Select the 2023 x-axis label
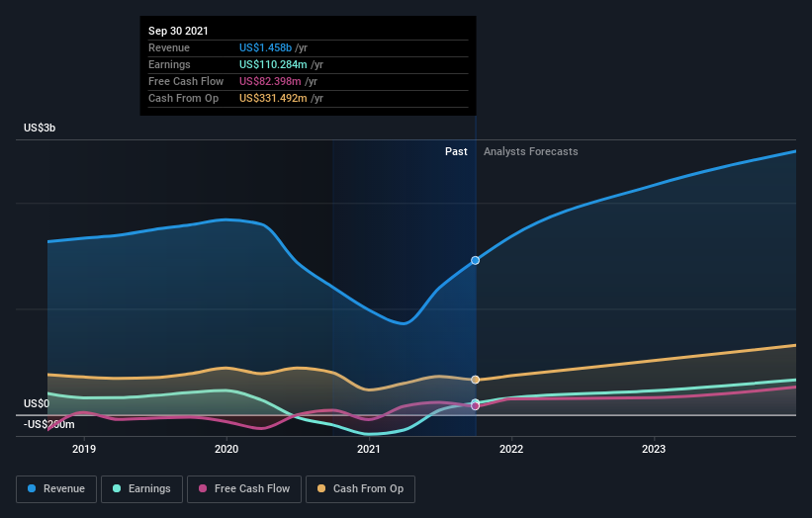The width and height of the screenshot is (812, 518). (654, 449)
